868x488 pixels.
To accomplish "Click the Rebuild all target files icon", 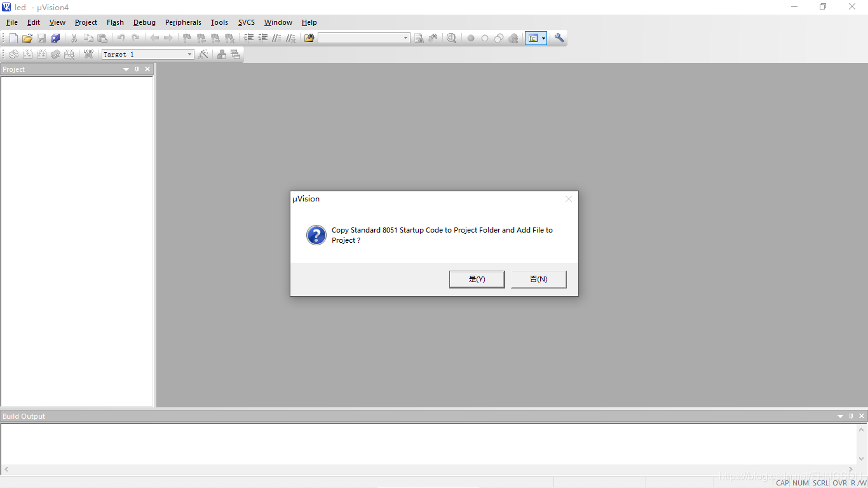I will [x=41, y=55].
